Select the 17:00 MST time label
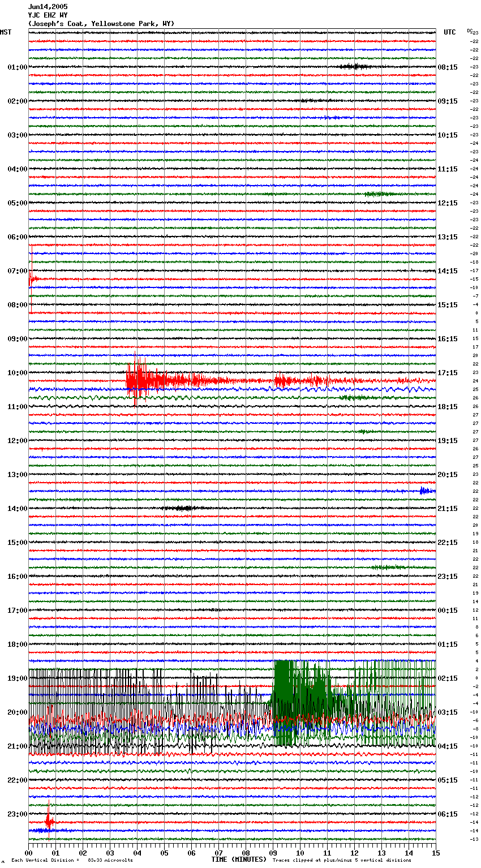This screenshot has width=481, height=868. tap(18, 611)
